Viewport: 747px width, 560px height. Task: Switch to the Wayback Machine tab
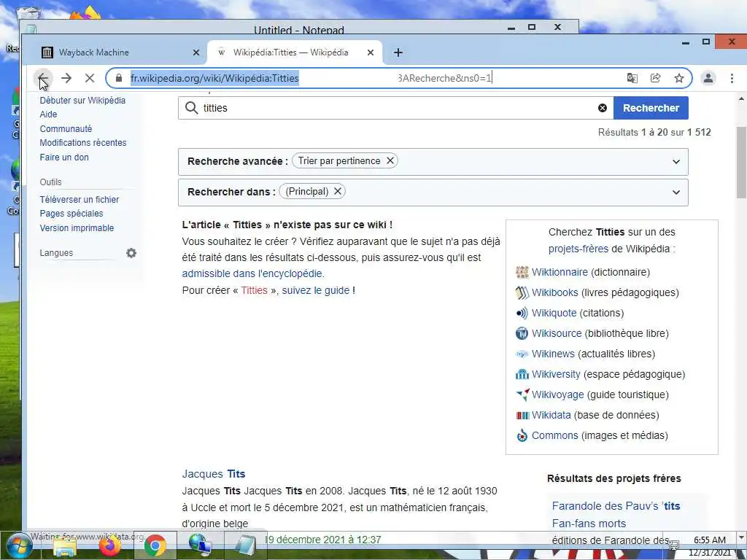click(x=115, y=52)
